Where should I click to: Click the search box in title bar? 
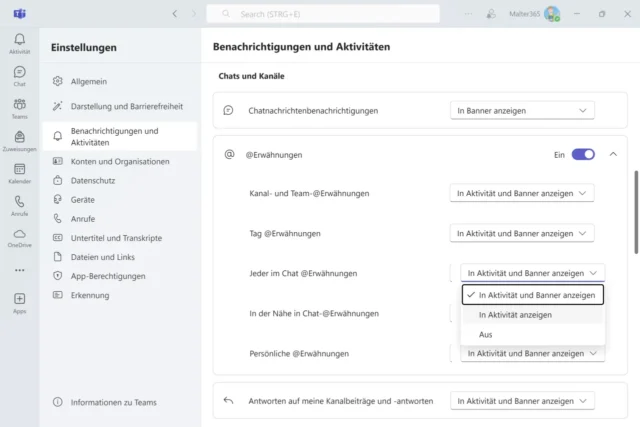[x=323, y=14]
